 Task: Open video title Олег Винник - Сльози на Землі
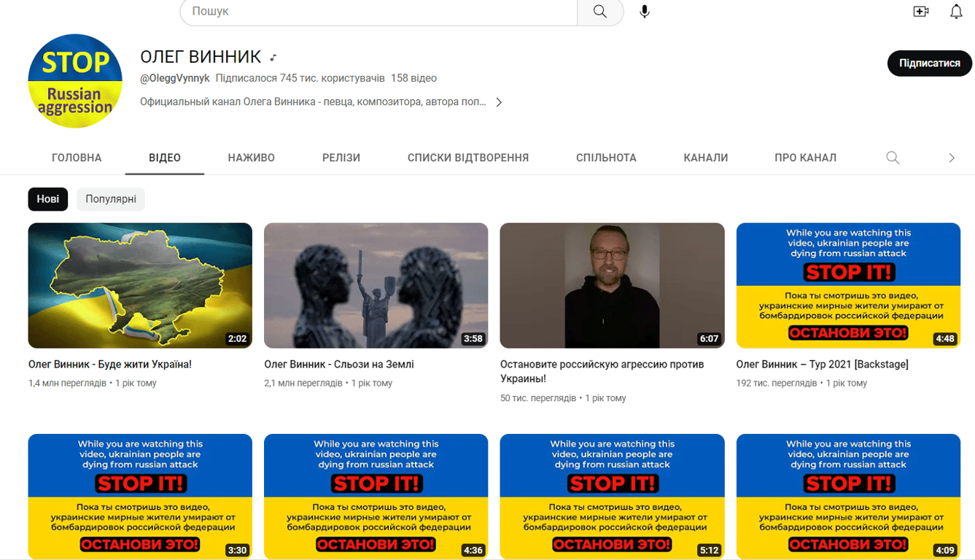click(x=339, y=364)
